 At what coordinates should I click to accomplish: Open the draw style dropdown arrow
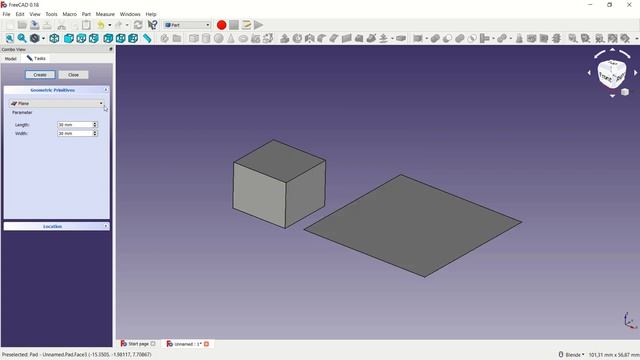[x=43, y=38]
